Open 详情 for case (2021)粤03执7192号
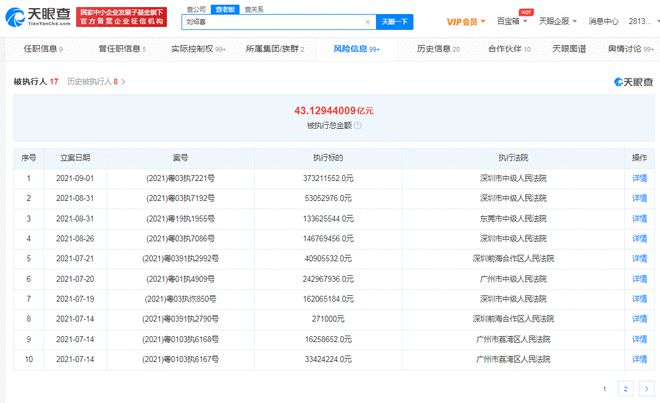The height and width of the screenshot is (403, 660). [x=639, y=198]
